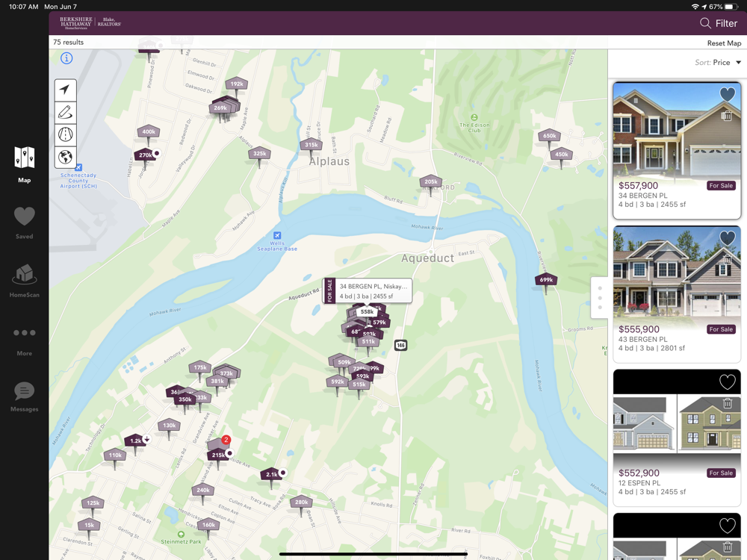Check the battery status indicator
Viewport: 747px width, 560px height.
731,7
